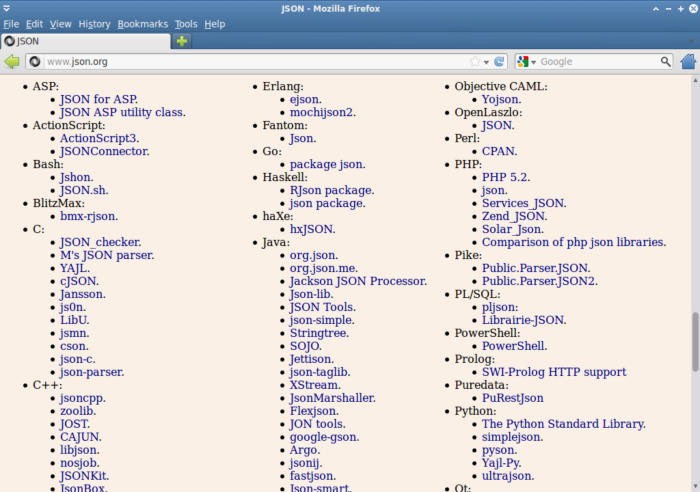Open Comparison of php json libraries link
700x492 pixels.
[x=574, y=242]
